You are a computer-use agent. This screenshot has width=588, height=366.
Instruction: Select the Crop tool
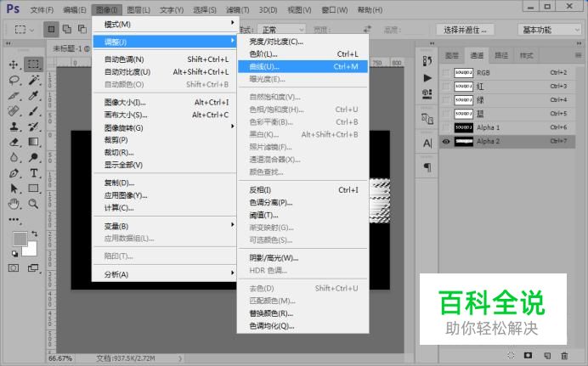(x=14, y=95)
